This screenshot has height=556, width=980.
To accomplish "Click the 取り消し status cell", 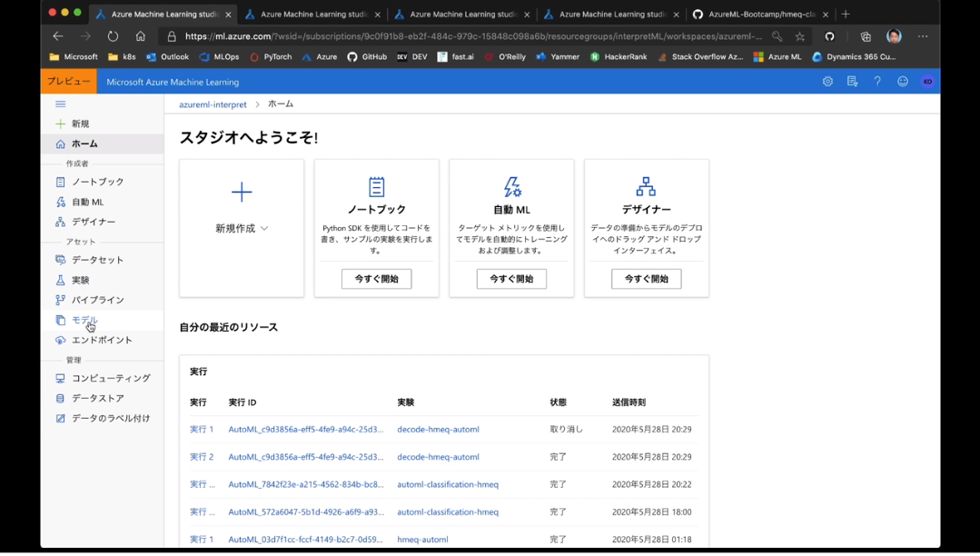I will pyautogui.click(x=566, y=430).
